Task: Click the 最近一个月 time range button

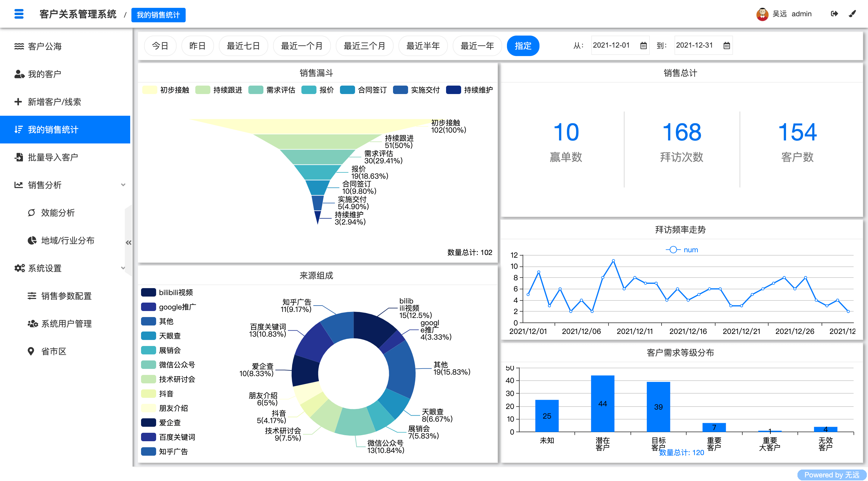Action: click(x=302, y=46)
